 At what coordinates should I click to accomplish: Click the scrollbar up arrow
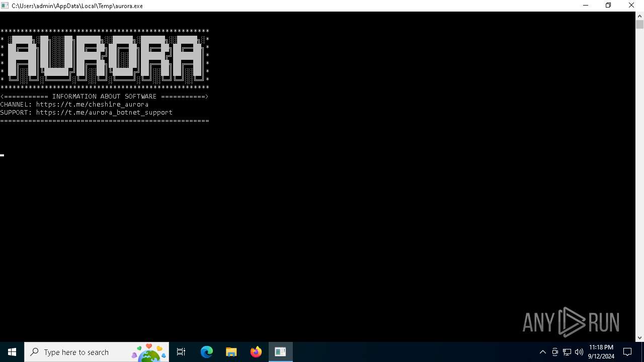coord(639,16)
